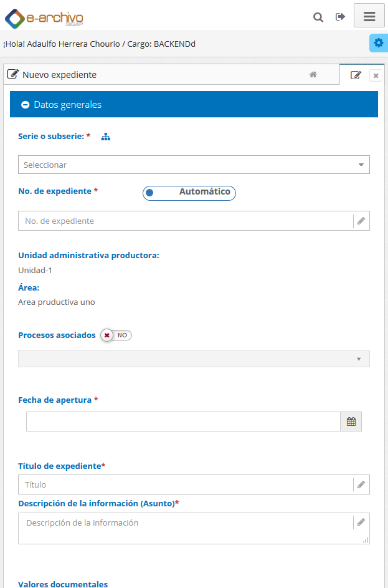Open series hierarchy tree icon
The height and width of the screenshot is (588, 388).
pyautogui.click(x=106, y=137)
